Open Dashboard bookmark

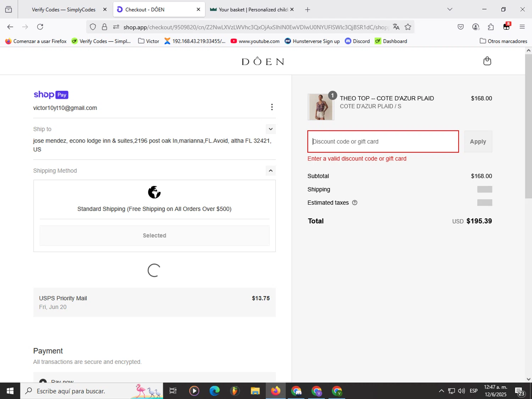click(x=391, y=41)
